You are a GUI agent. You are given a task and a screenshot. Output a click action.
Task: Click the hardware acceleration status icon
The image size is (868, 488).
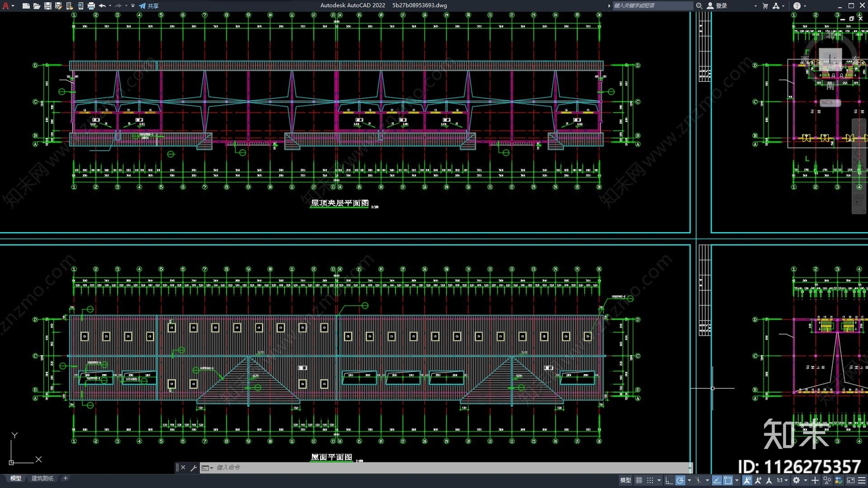click(x=839, y=480)
